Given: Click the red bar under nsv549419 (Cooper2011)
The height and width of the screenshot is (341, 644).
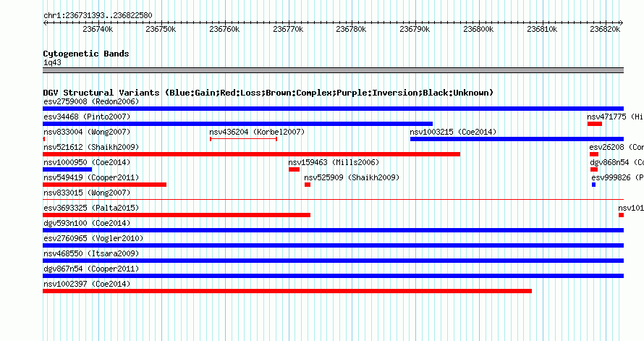Looking at the screenshot, I should 105,185.
